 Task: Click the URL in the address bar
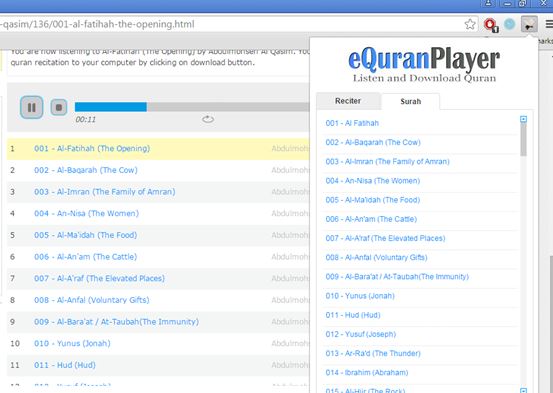[x=97, y=24]
